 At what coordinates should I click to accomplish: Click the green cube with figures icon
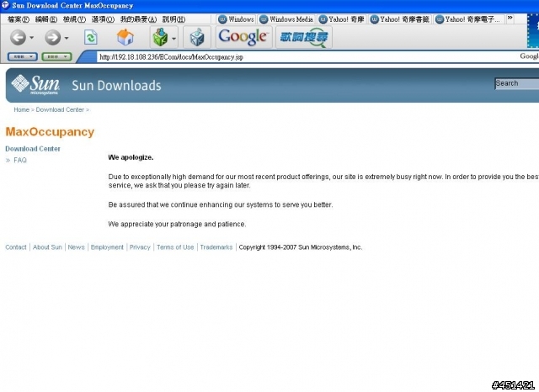[x=160, y=37]
